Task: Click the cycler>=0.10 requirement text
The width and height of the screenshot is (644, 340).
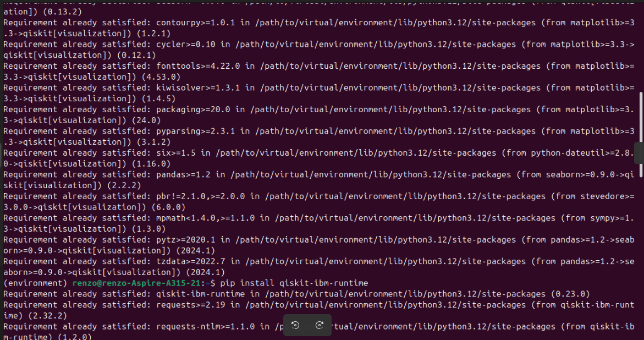Action: pyautogui.click(x=186, y=45)
